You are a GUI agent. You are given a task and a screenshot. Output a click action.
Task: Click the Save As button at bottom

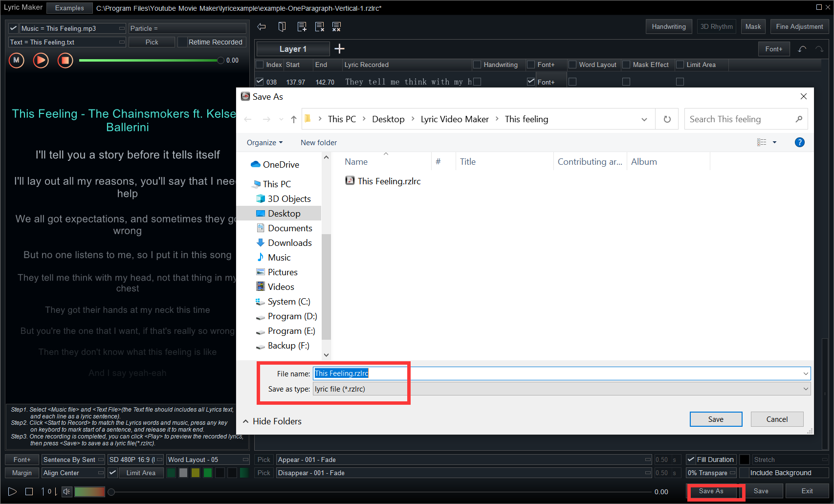[711, 491]
